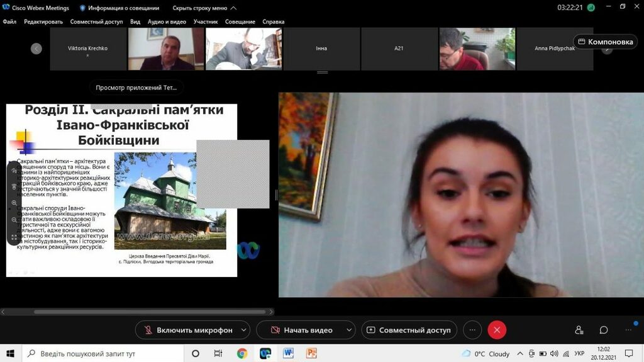Open the chat panel
This screenshot has height=362, width=644.
(x=603, y=330)
